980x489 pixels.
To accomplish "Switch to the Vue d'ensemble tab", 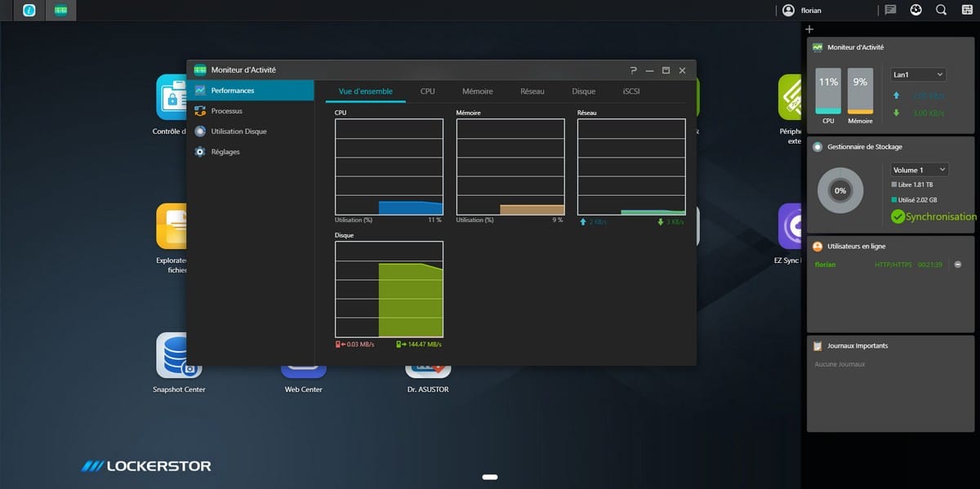I will pyautogui.click(x=365, y=91).
